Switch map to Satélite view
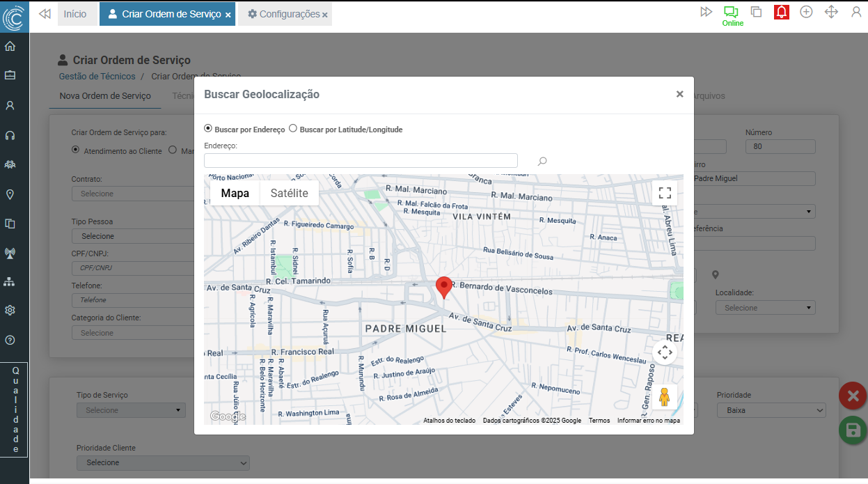Viewport: 868px width, 484px height. [289, 193]
